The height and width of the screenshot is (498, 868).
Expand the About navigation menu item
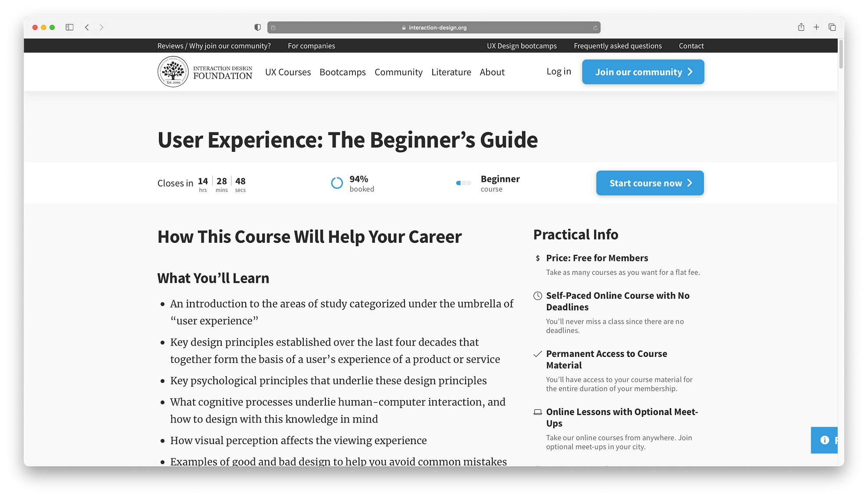point(491,72)
